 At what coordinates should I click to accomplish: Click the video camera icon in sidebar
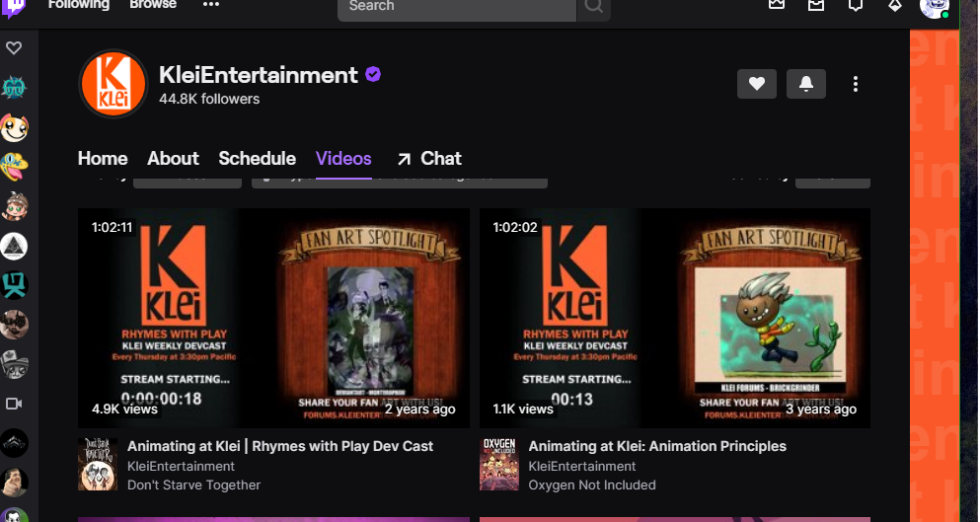point(14,404)
